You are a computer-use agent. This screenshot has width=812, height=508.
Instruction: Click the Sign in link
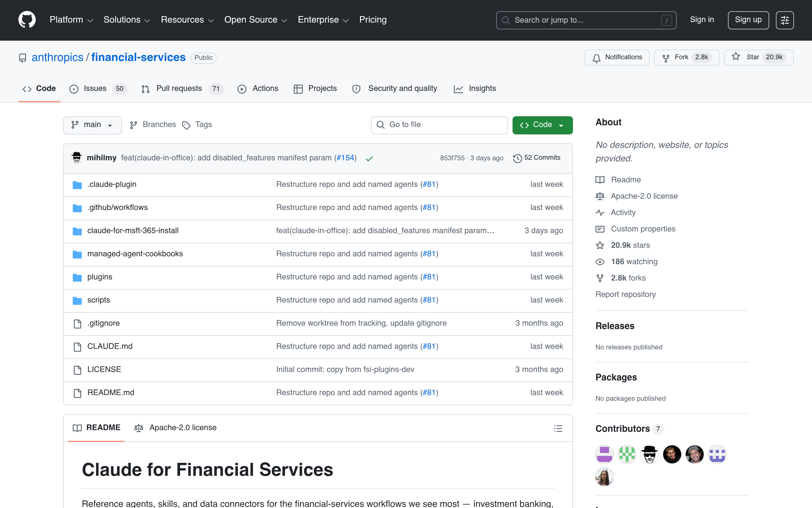click(x=701, y=20)
